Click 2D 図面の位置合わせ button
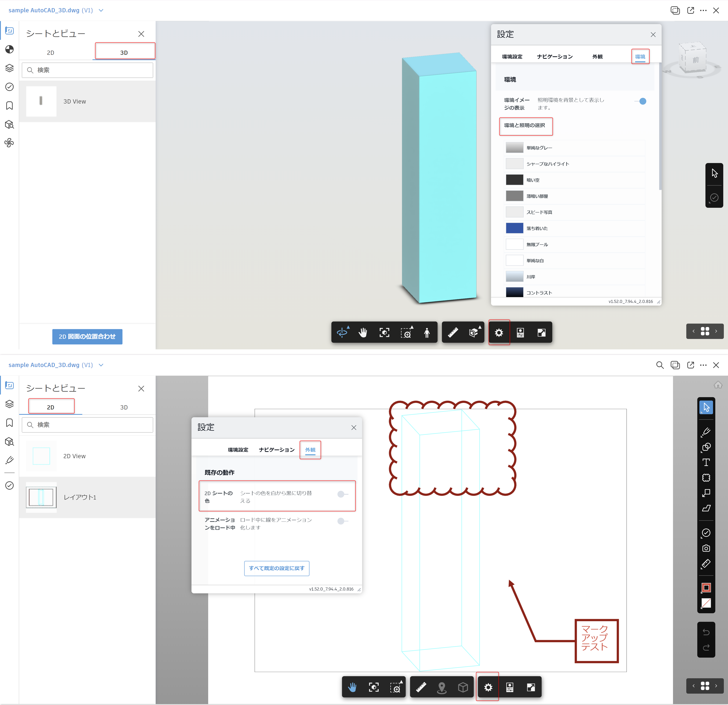Screen dimensions: 728x705 pos(87,336)
